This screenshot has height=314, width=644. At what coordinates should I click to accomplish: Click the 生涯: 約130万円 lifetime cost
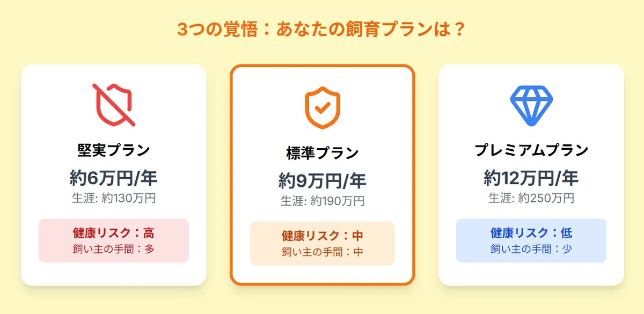click(x=114, y=198)
